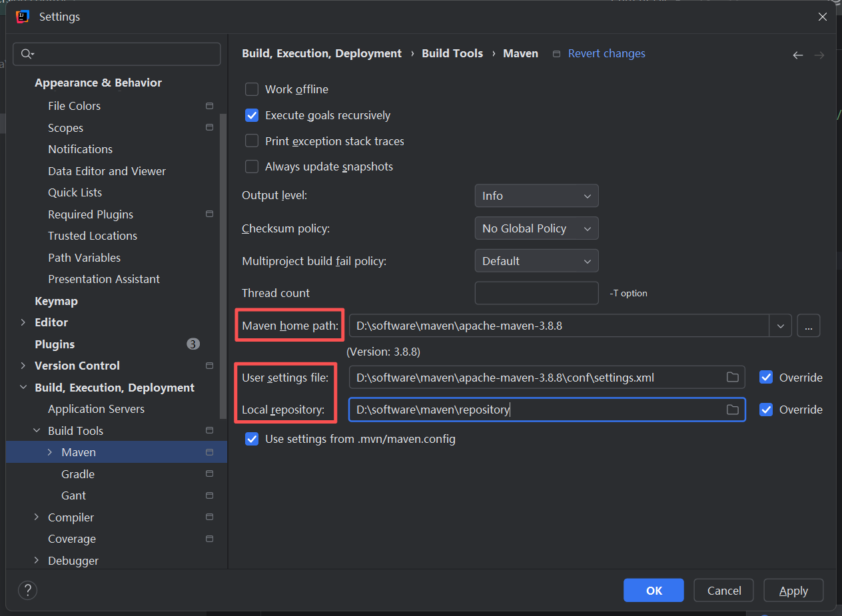Open Path Variables settings page

tap(84, 258)
